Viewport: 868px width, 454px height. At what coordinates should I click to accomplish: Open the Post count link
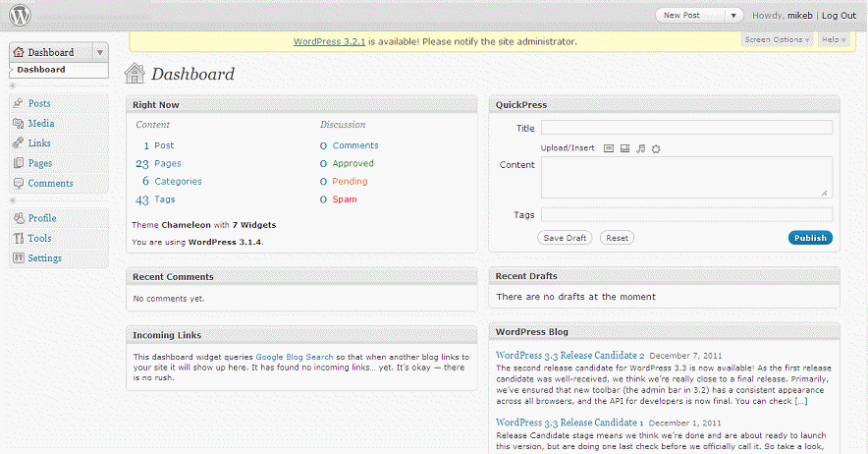(x=164, y=145)
